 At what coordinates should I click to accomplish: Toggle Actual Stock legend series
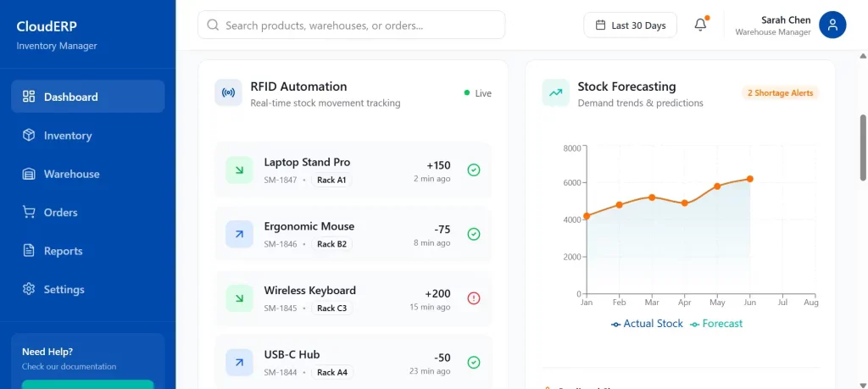coord(647,324)
